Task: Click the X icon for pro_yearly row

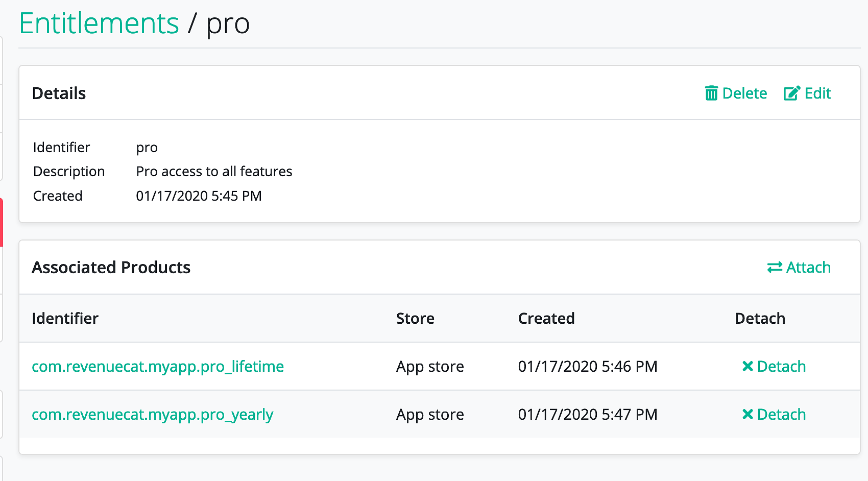Action: [748, 414]
